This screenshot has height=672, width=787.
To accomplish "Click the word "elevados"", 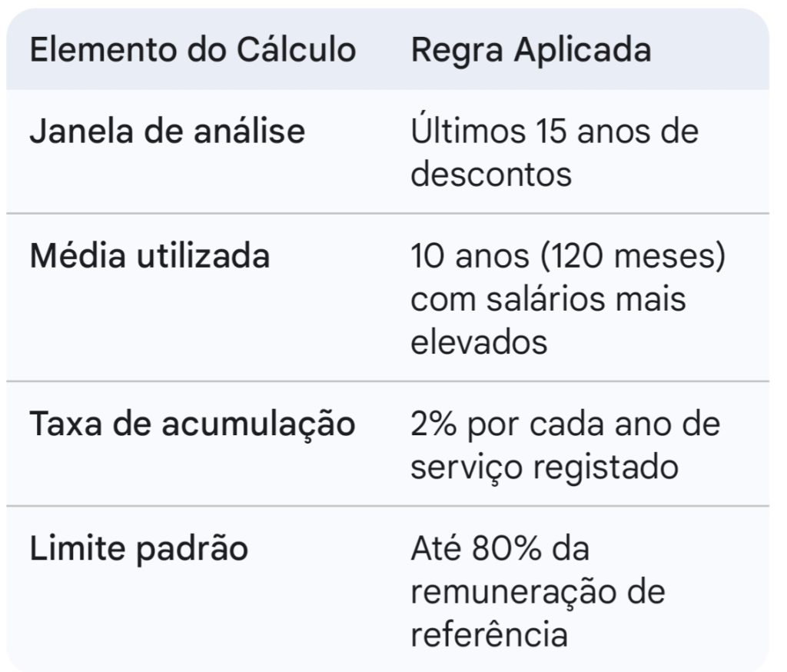I will [479, 341].
